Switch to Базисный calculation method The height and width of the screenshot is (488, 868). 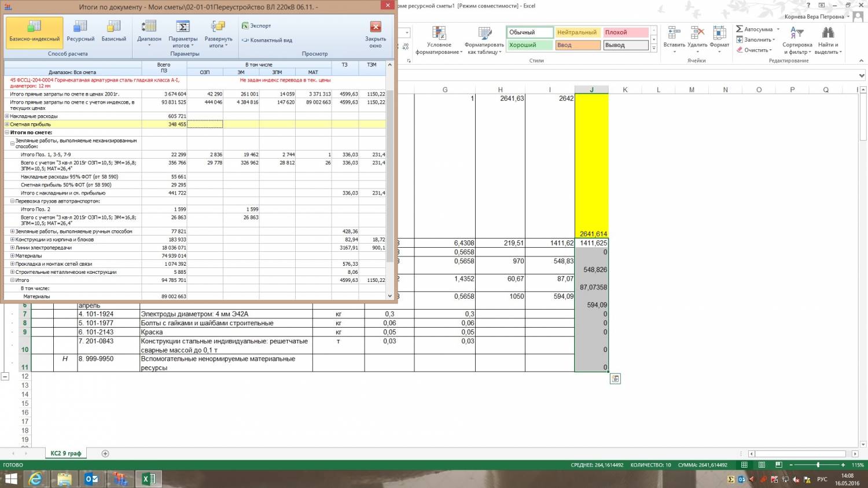[113, 31]
